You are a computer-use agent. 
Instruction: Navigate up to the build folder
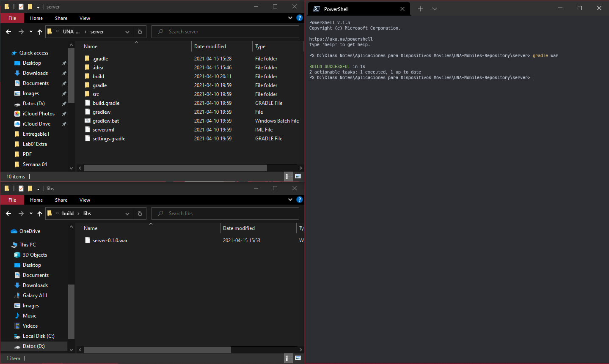click(x=40, y=213)
